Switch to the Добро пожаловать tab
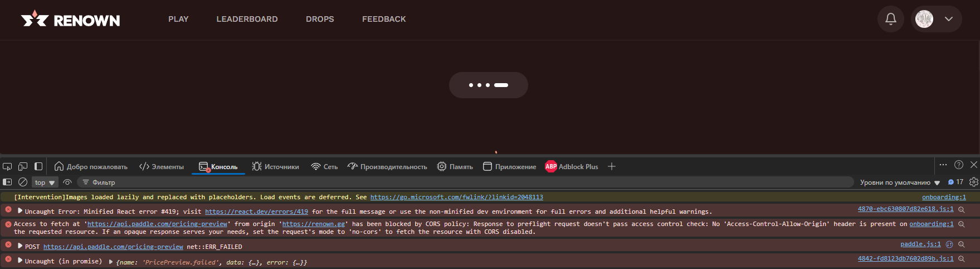This screenshot has width=980, height=269. (91, 166)
